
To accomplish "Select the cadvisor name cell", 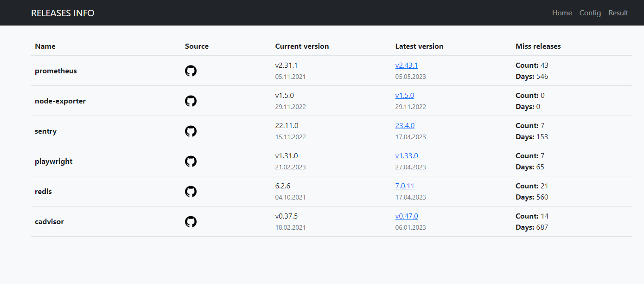I will [49, 222].
